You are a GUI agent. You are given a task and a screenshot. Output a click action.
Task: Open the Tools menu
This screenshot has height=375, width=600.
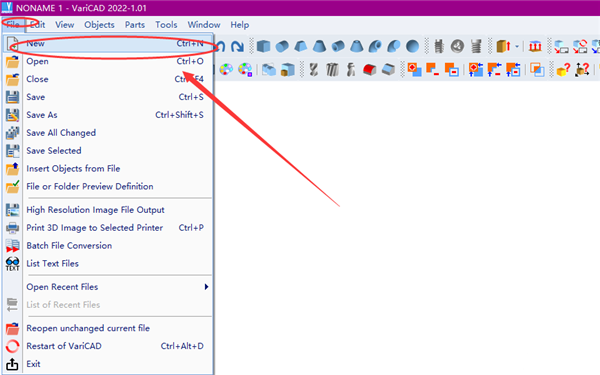tap(166, 25)
